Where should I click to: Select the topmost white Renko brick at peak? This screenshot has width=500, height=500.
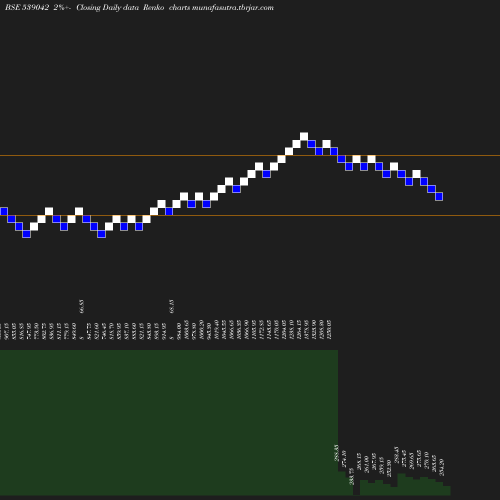pyautogui.click(x=304, y=136)
